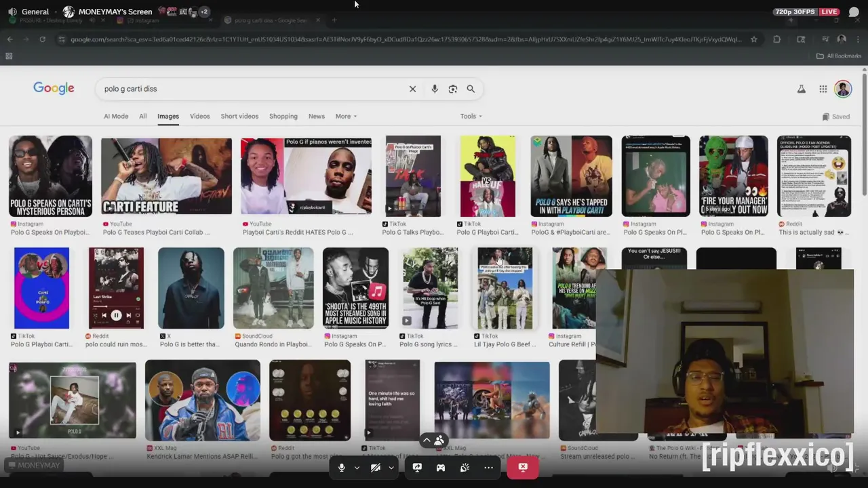Open 'One minute life was so hard' TikTok image
Screen dimensions: 868x488
(393, 401)
